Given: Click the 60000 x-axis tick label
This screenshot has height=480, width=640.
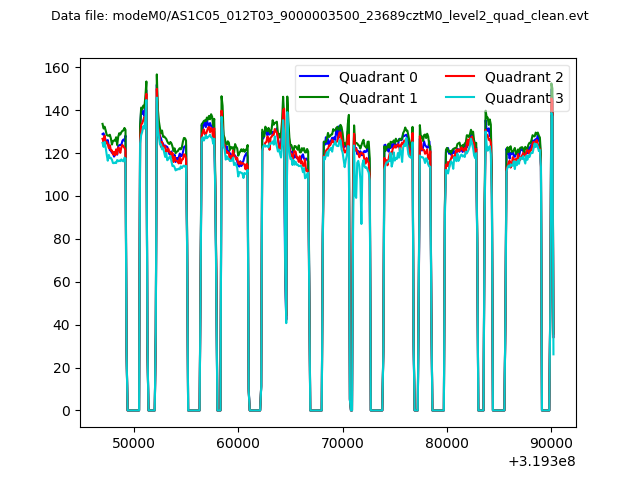Looking at the screenshot, I should click(238, 443).
